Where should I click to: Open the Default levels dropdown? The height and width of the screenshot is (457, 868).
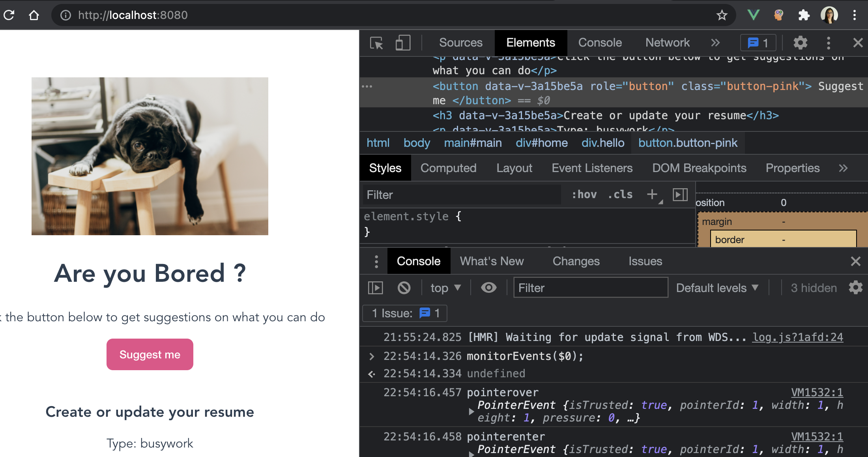coord(717,288)
